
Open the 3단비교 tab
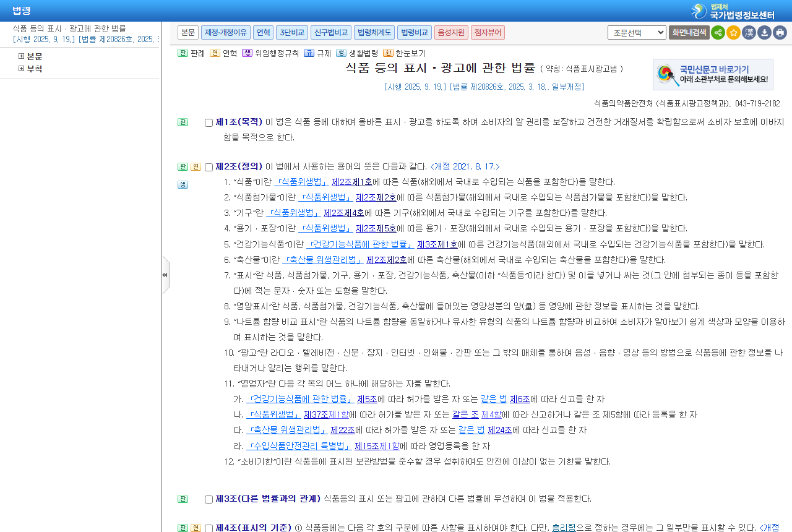(x=292, y=32)
